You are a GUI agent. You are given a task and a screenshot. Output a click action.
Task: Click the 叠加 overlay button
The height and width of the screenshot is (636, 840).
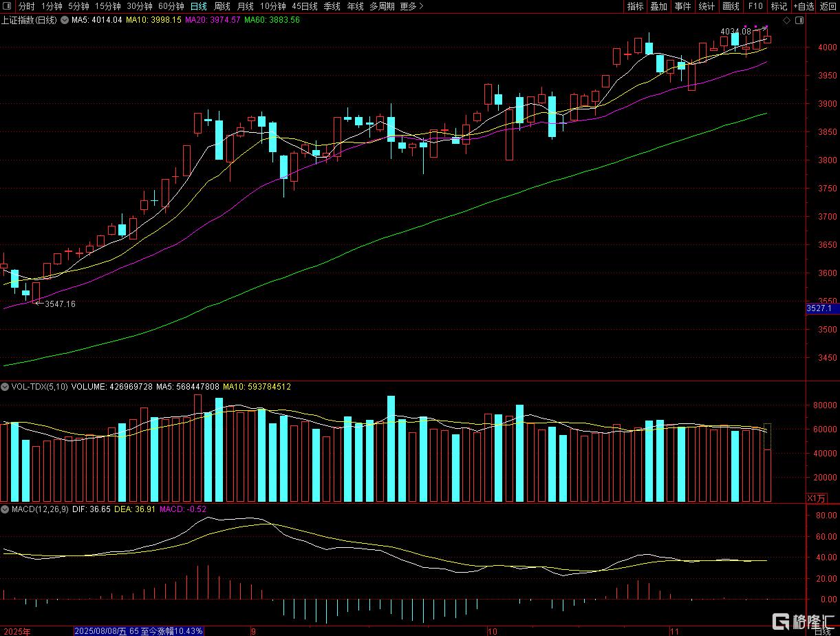point(659,6)
